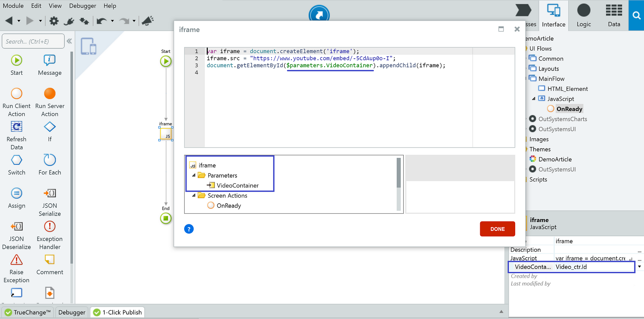Open the VideoContainer value dropdown
The width and height of the screenshot is (644, 319).
(x=639, y=266)
